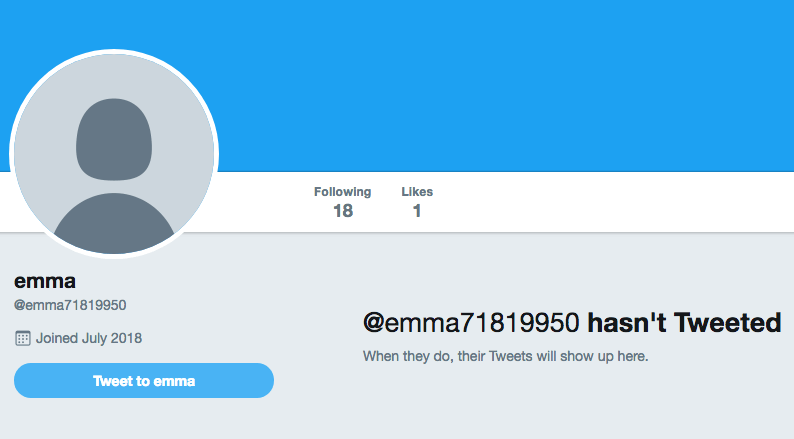
Task: Click the @emma71819950 handle under the name
Action: tap(70, 305)
